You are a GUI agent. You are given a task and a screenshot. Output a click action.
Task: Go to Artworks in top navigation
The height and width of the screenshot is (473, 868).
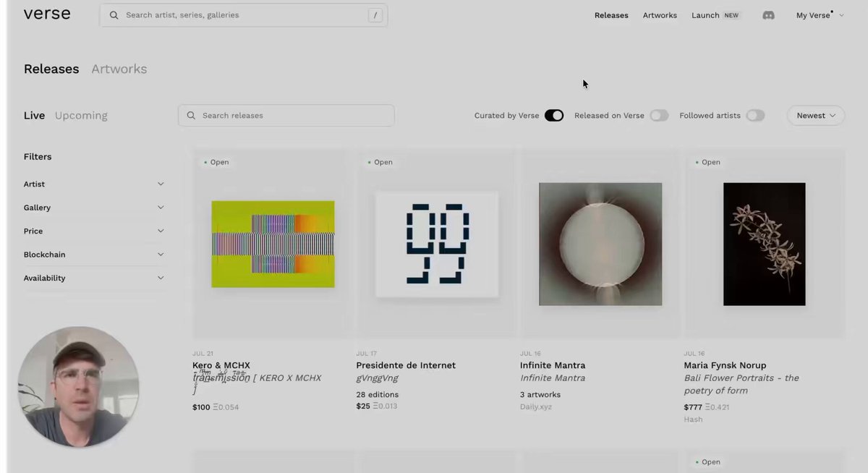(x=660, y=15)
